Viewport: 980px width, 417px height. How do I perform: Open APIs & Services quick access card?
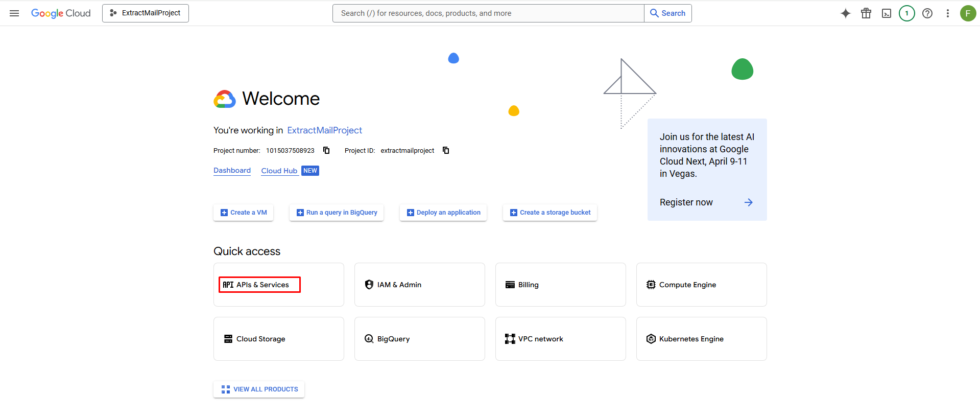click(279, 285)
